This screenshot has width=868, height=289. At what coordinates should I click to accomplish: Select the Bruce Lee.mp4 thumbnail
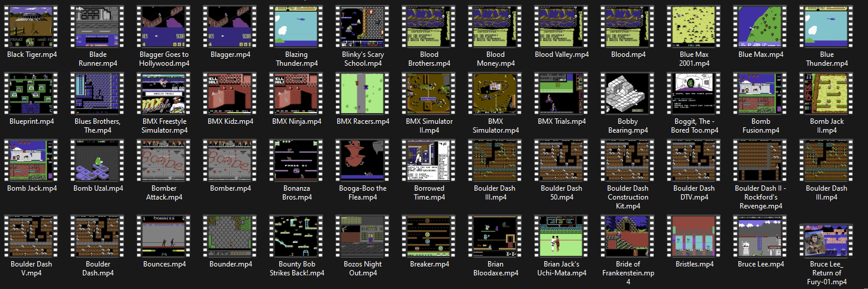coord(761,236)
